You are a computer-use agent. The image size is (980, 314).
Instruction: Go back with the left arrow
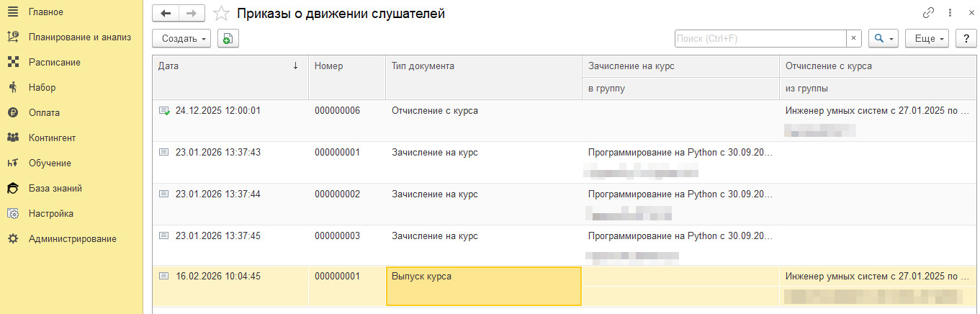pos(166,13)
